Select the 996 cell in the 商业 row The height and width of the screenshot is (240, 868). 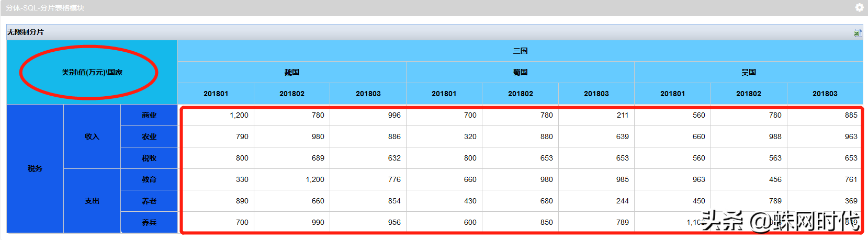click(368, 115)
